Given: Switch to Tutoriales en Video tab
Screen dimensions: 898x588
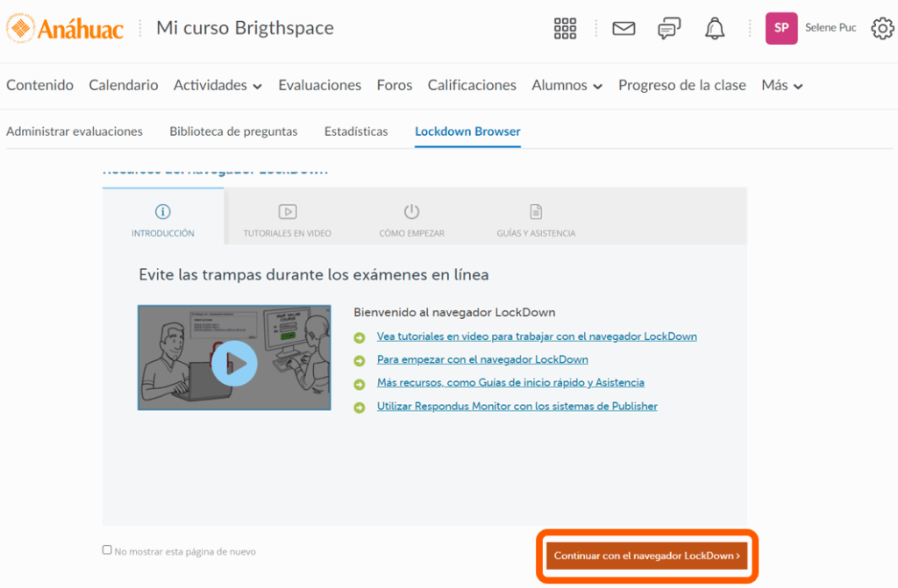Looking at the screenshot, I should tap(287, 220).
